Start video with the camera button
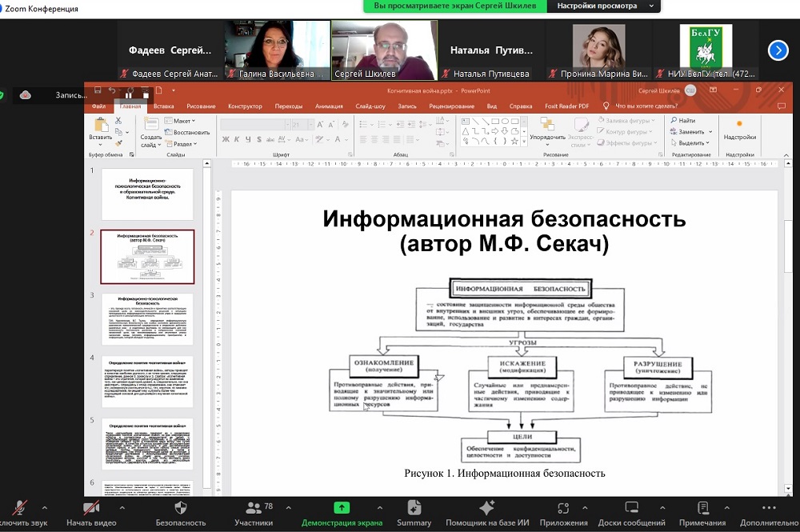Image resolution: width=800 pixels, height=532 pixels. pyautogui.click(x=91, y=508)
